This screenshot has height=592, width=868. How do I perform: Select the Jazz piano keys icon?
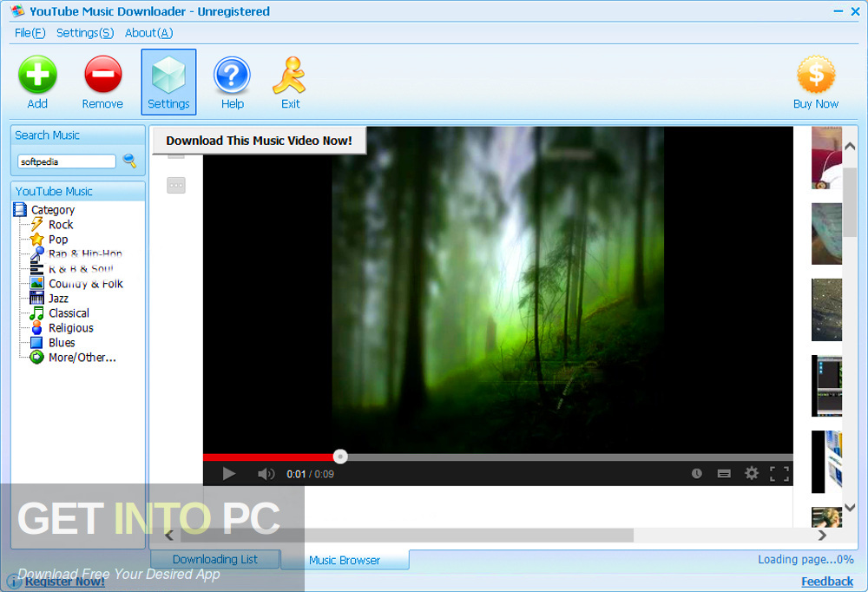pos(37,298)
